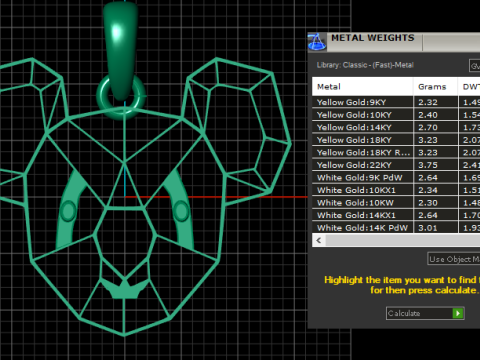
Task: Click the Use Object Material button
Action: pos(454,259)
